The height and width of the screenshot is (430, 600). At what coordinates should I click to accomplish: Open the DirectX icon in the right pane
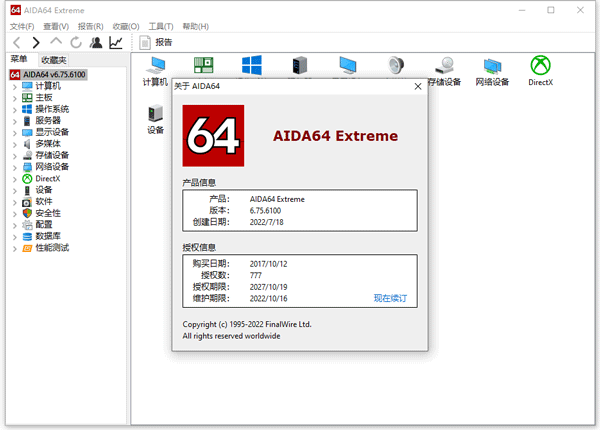540,70
